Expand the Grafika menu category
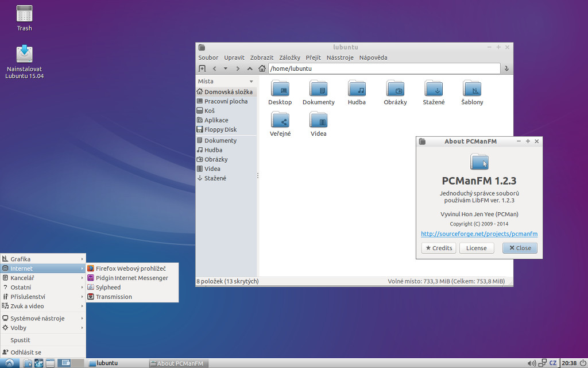 (42, 259)
